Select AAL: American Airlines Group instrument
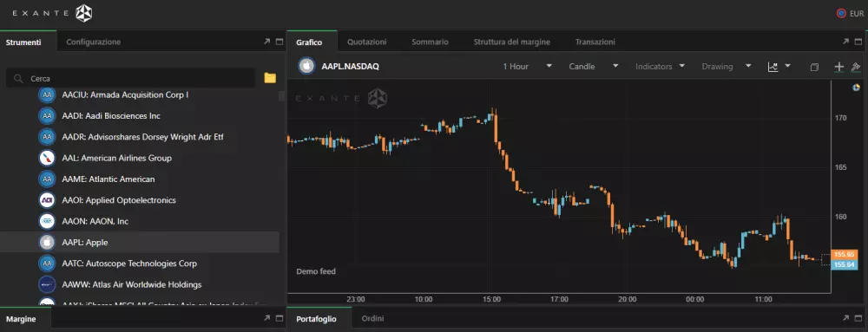This screenshot has width=868, height=332. (140, 158)
